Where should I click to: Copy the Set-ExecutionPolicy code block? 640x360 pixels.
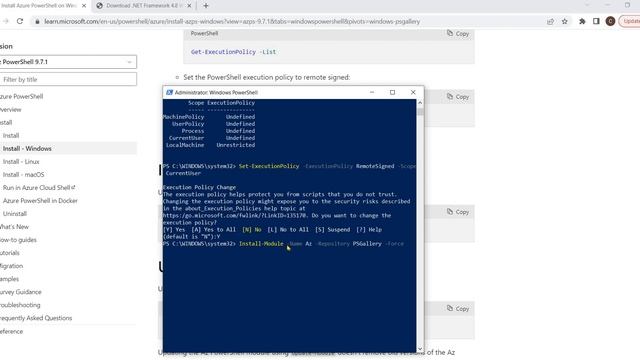click(x=458, y=97)
